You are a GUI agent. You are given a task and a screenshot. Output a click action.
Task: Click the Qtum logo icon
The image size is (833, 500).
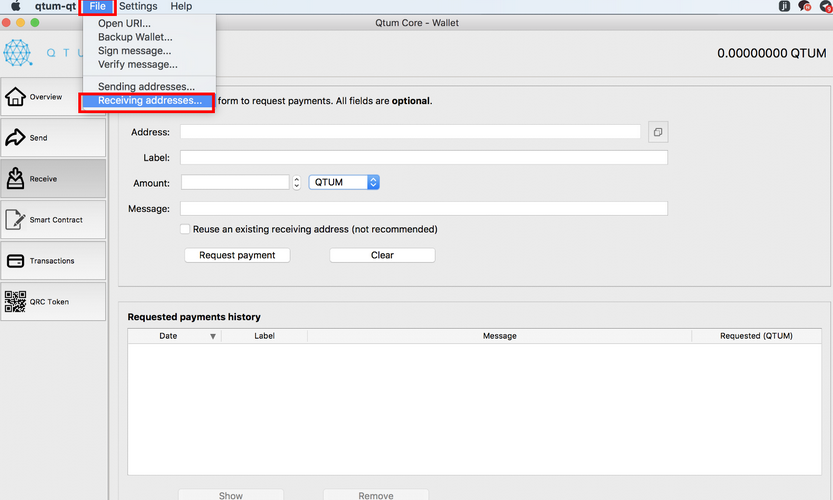(x=18, y=53)
